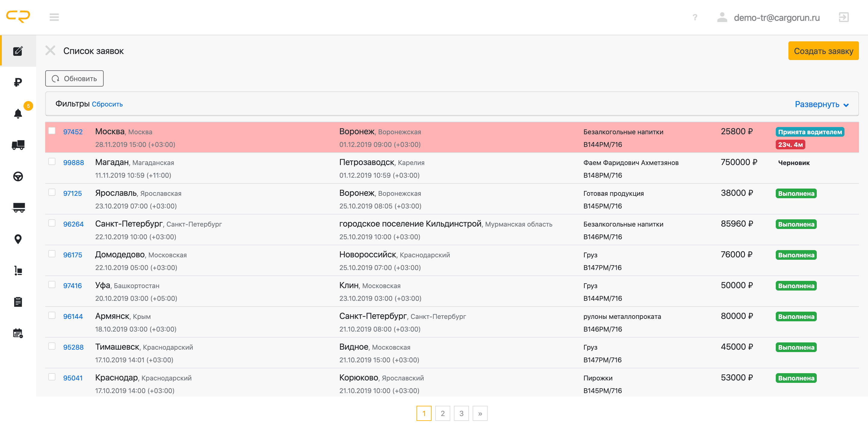The image size is (868, 429).
Task: Open the trucks section icon in sidebar
Action: click(x=18, y=145)
